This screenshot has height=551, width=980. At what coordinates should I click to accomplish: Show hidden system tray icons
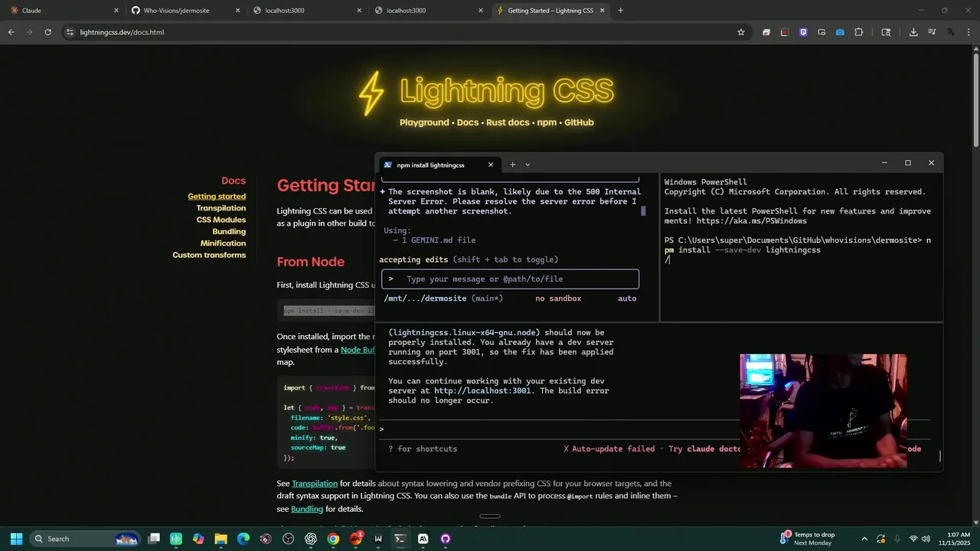point(864,539)
